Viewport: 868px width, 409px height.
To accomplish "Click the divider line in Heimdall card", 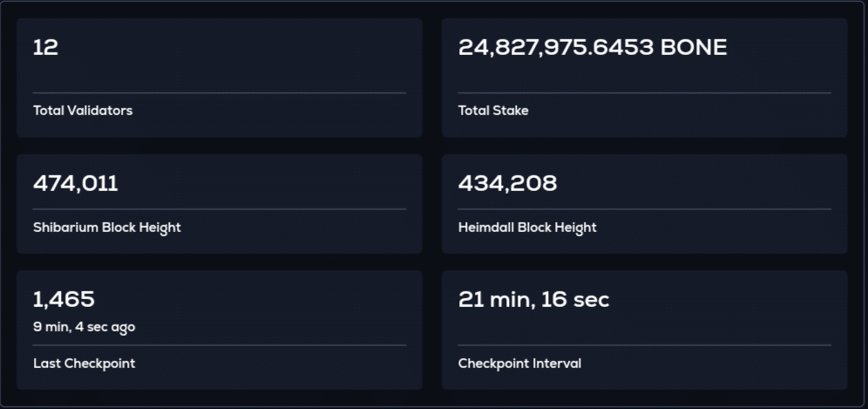I will tap(644, 209).
